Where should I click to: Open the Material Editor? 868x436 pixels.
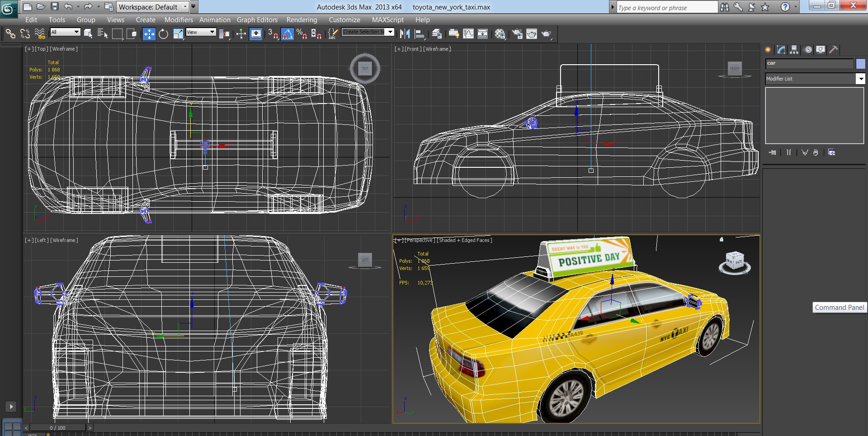point(500,34)
